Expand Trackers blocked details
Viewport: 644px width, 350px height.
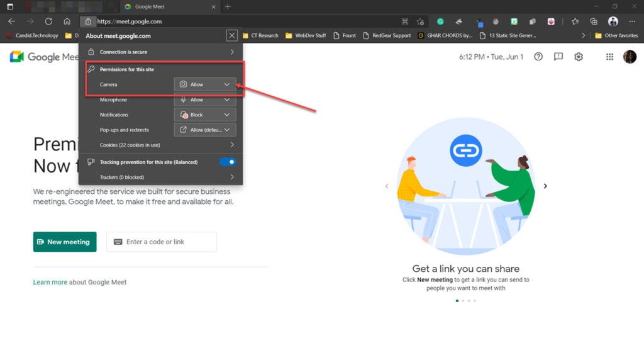[x=160, y=178]
